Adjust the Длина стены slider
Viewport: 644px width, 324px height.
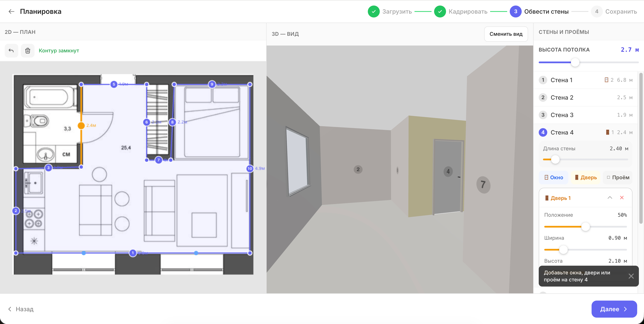555,159
